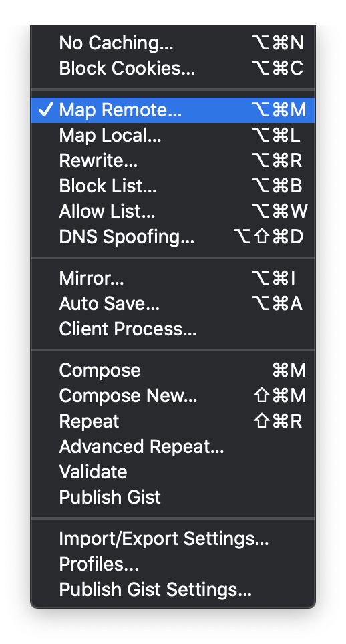Run Validate from the menu

(x=173, y=472)
